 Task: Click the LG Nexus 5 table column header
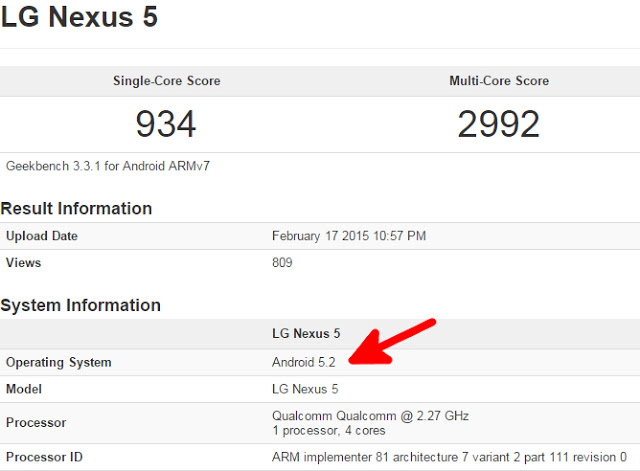pyautogui.click(x=306, y=333)
